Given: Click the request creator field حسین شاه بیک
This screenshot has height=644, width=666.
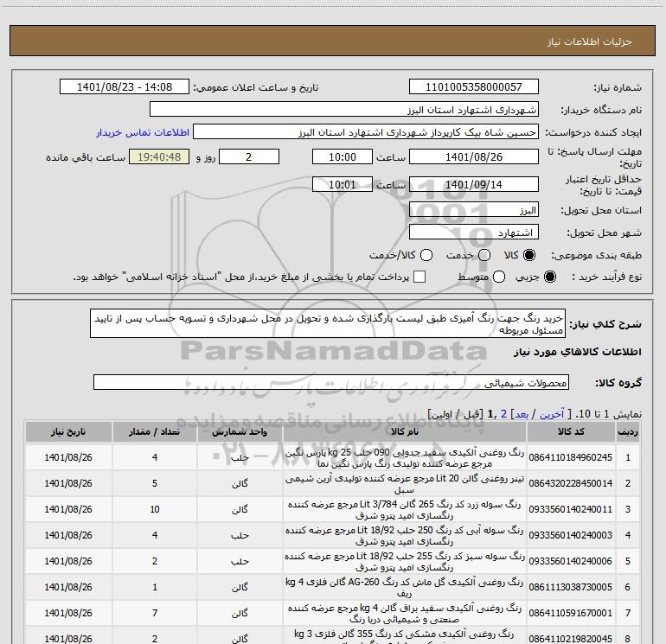Looking at the screenshot, I should tap(366, 131).
